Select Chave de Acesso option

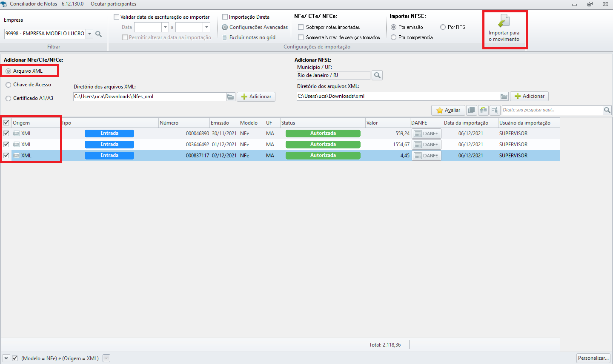tap(7, 84)
